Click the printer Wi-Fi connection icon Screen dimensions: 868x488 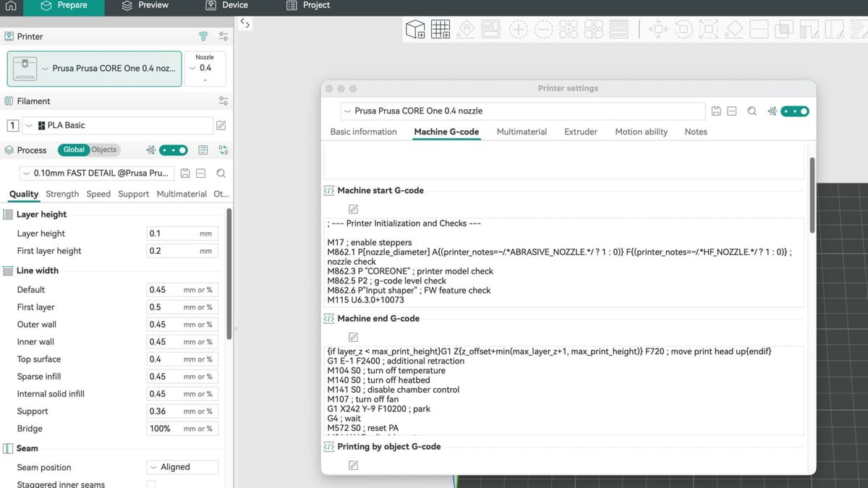tap(204, 36)
